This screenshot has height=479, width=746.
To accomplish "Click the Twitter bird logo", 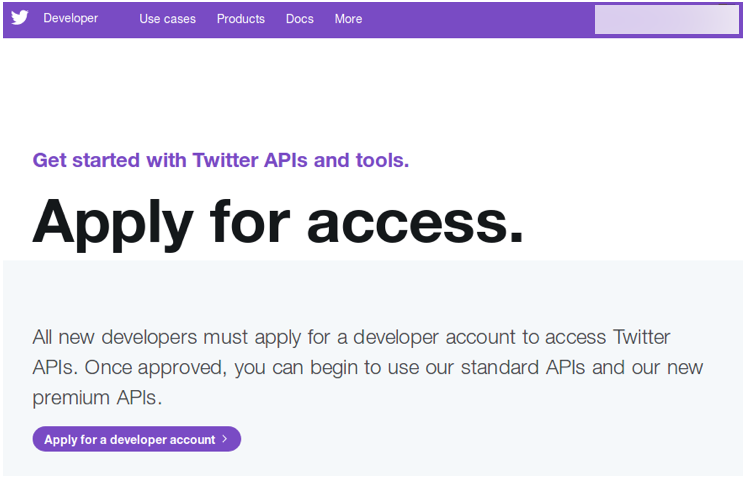I will tap(20, 18).
